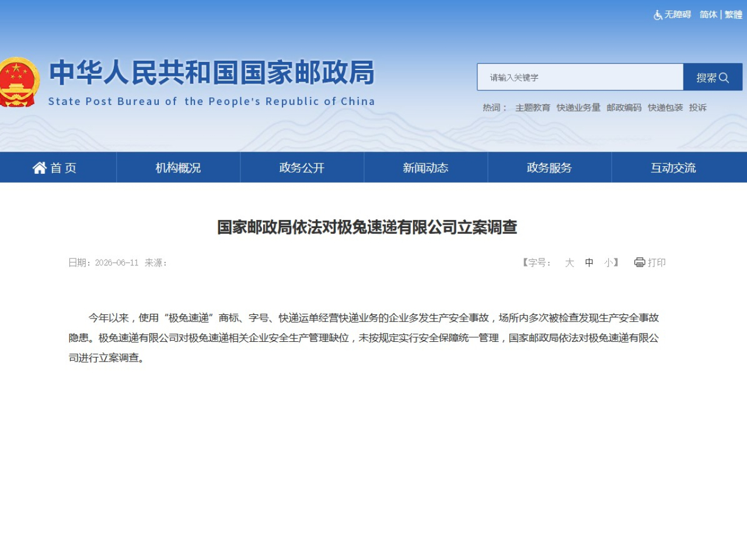The width and height of the screenshot is (747, 560).
Task: Open 新闻动态 navigation menu
Action: (425, 168)
